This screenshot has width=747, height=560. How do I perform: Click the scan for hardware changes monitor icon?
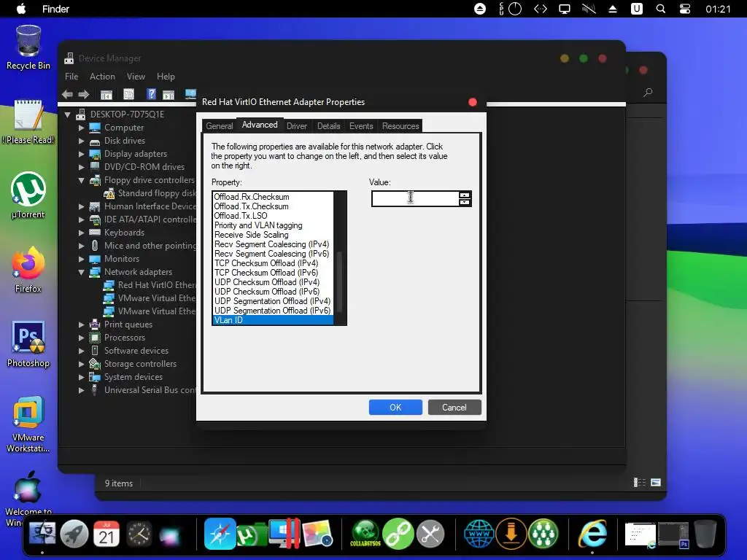(x=190, y=94)
